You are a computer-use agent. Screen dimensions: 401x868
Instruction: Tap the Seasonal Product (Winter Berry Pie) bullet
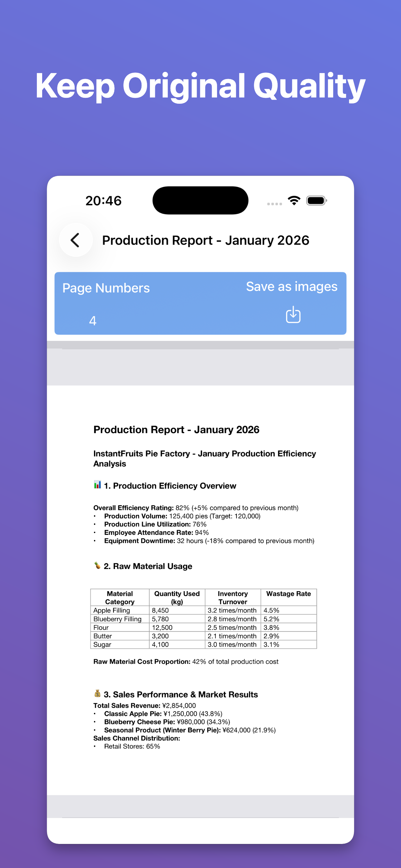(x=190, y=730)
